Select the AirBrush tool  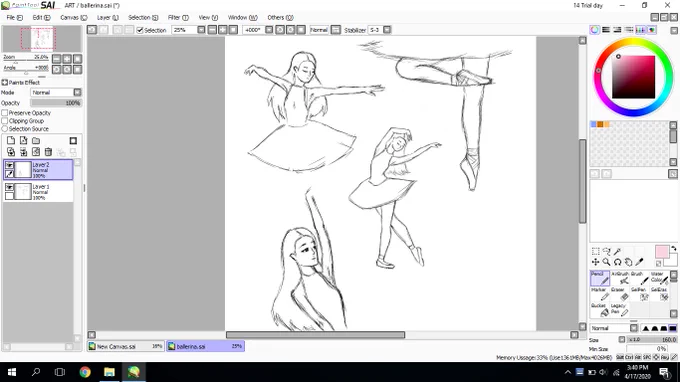620,278
